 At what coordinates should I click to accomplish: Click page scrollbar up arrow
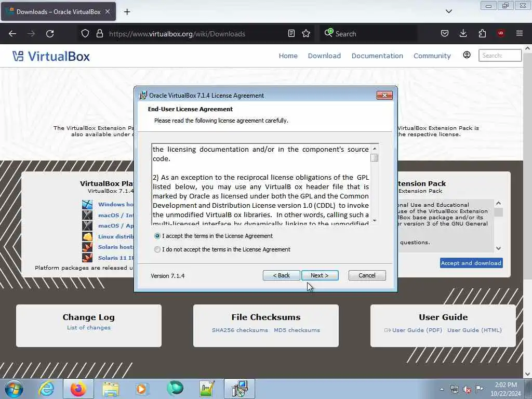pos(528,48)
